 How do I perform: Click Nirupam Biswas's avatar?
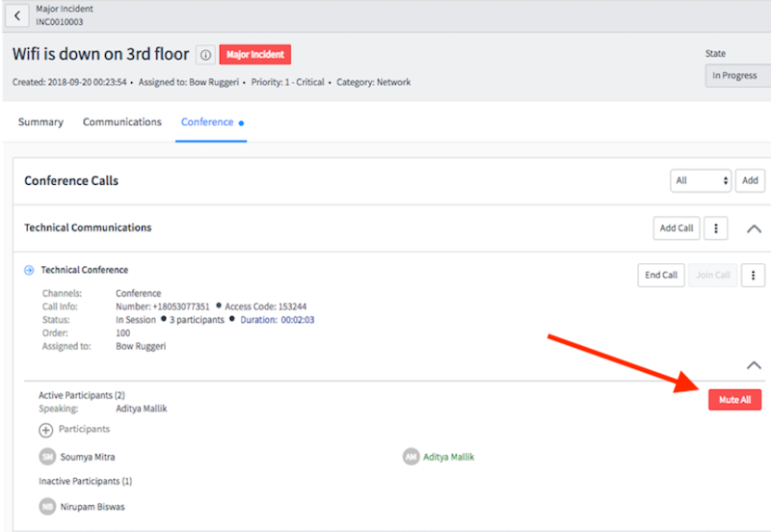click(x=47, y=506)
